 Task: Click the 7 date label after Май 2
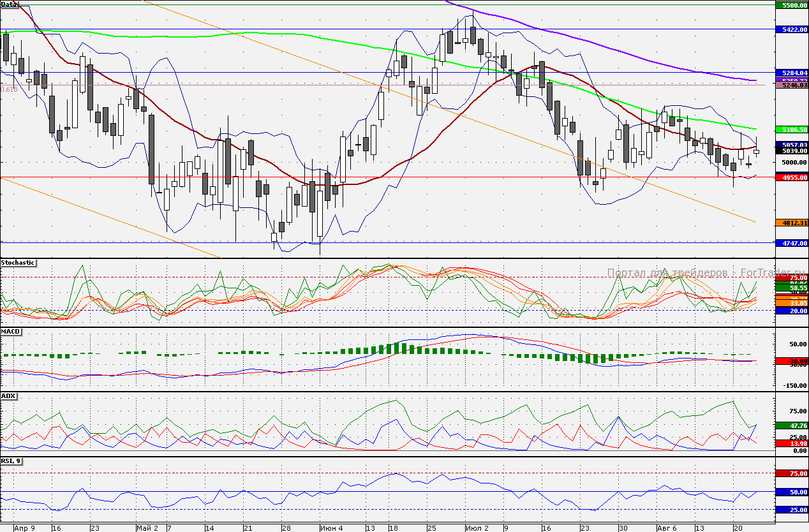click(168, 528)
